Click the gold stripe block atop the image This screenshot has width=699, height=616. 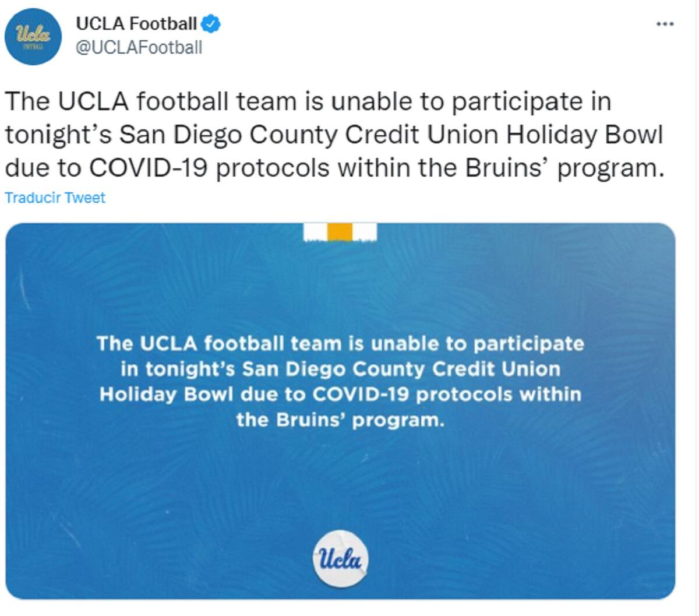tap(340, 232)
